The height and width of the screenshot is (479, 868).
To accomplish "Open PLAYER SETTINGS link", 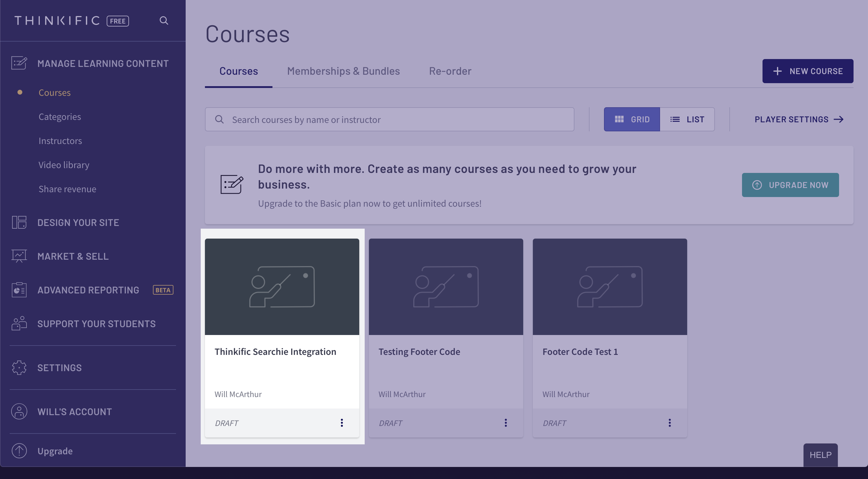I will (x=799, y=119).
